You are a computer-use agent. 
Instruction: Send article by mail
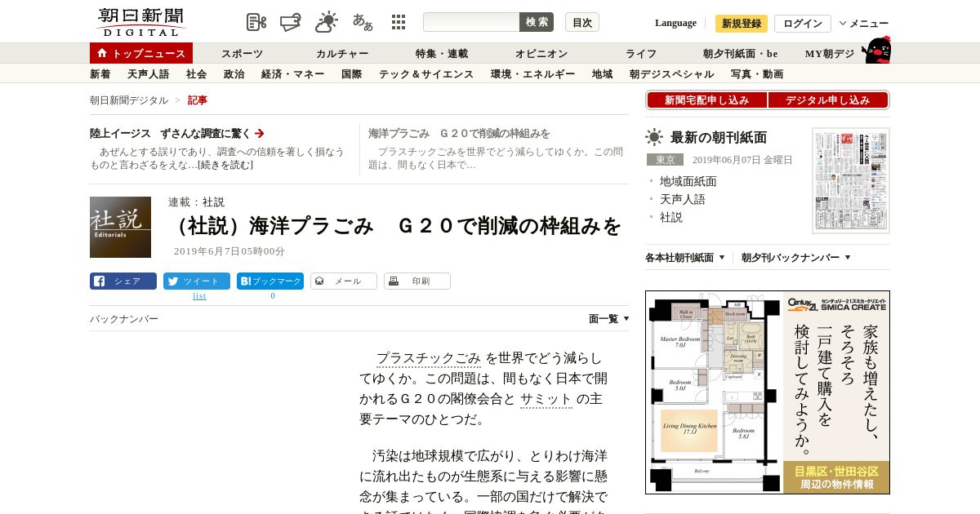[344, 281]
